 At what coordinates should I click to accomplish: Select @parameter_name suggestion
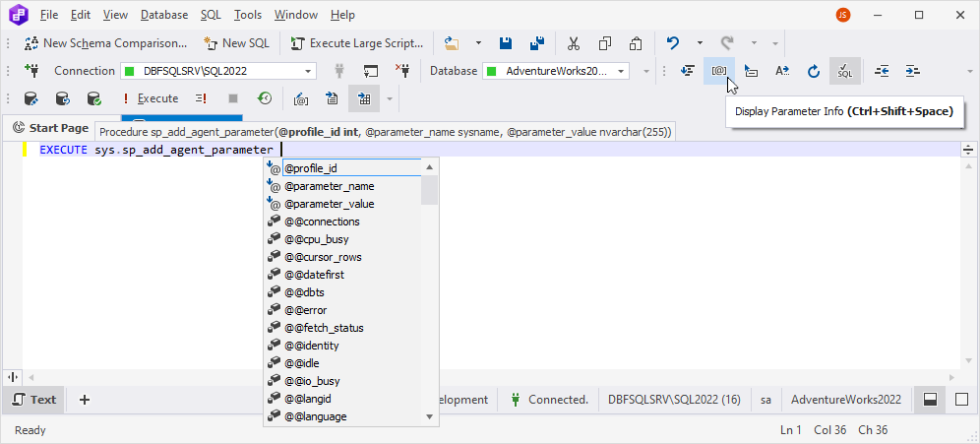[x=342, y=186]
